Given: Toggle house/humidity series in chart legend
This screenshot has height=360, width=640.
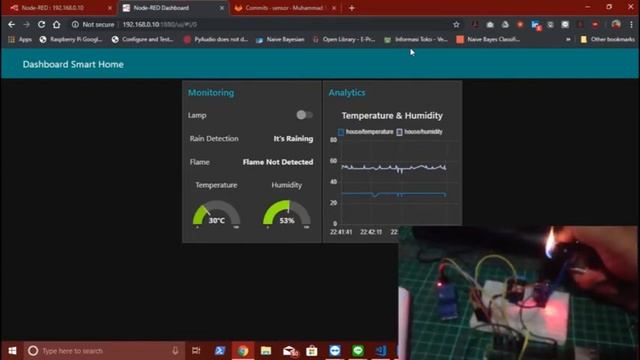Looking at the screenshot, I should click(420, 132).
